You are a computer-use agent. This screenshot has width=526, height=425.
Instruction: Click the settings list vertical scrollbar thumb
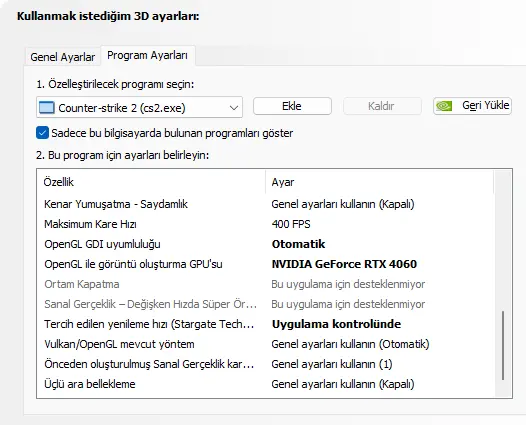coord(503,346)
